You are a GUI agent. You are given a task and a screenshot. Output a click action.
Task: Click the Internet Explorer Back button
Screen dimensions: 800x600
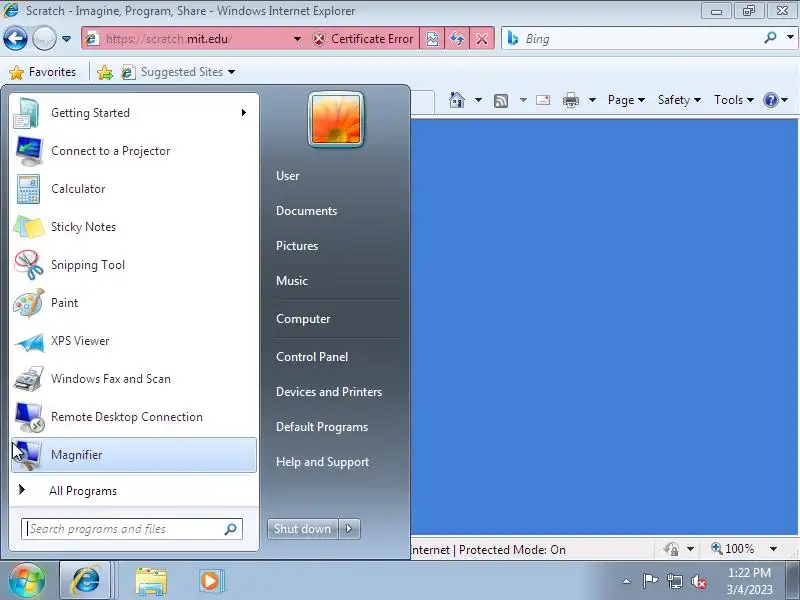(x=15, y=39)
